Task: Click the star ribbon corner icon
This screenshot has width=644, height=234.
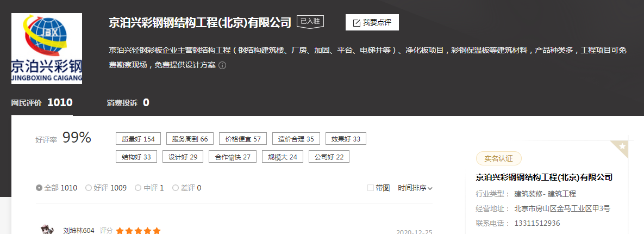Action: (622, 146)
